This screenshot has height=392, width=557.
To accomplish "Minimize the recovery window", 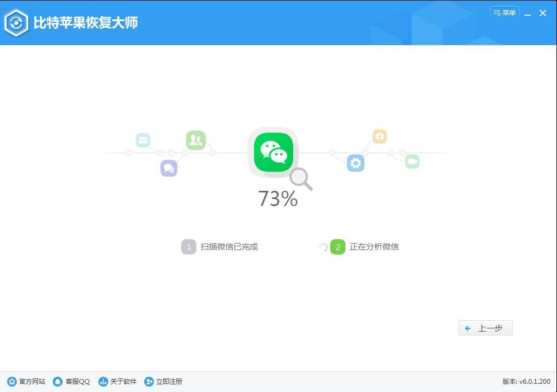I will (x=528, y=14).
